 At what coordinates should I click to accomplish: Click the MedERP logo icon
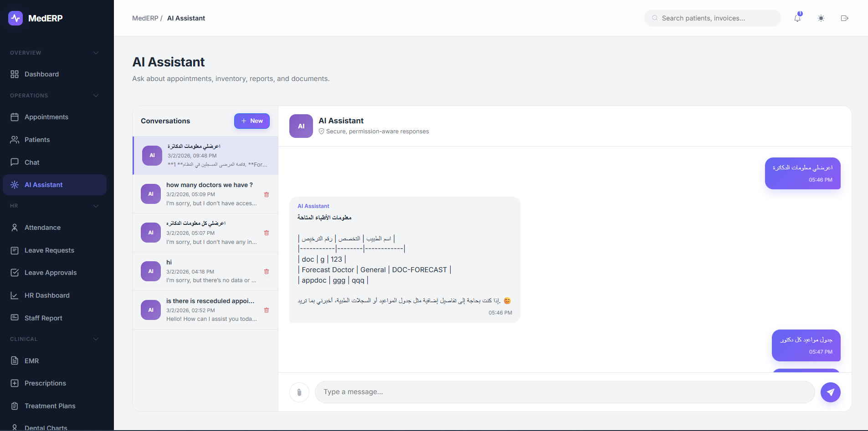tap(15, 18)
